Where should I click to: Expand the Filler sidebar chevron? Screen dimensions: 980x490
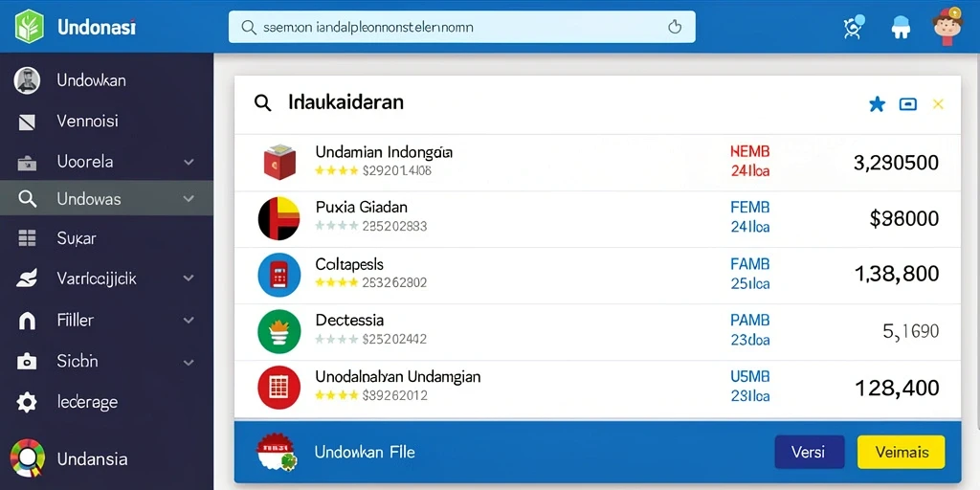click(189, 321)
